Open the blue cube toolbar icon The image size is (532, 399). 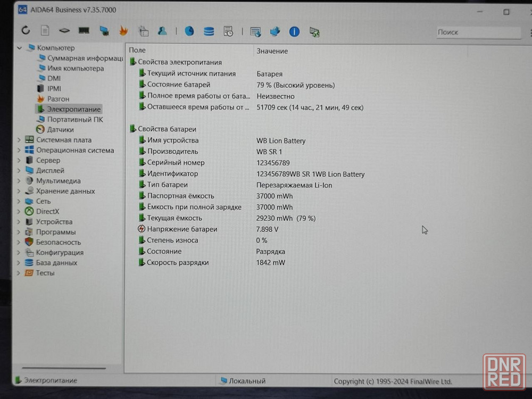275,32
